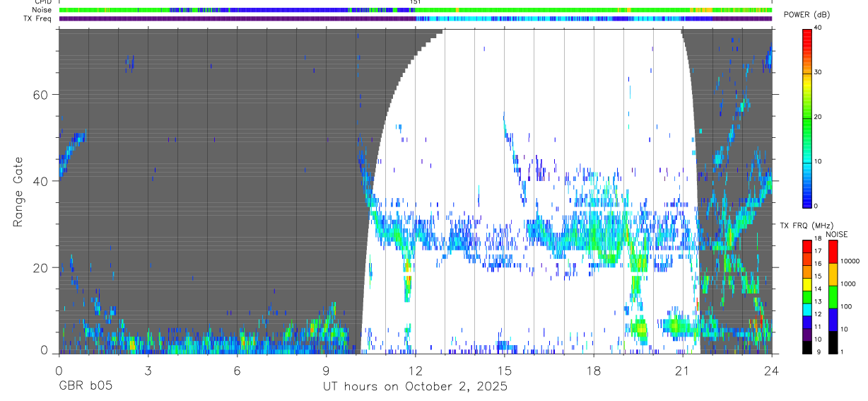Click the '12' tick on UT hours axis

[x=416, y=371]
